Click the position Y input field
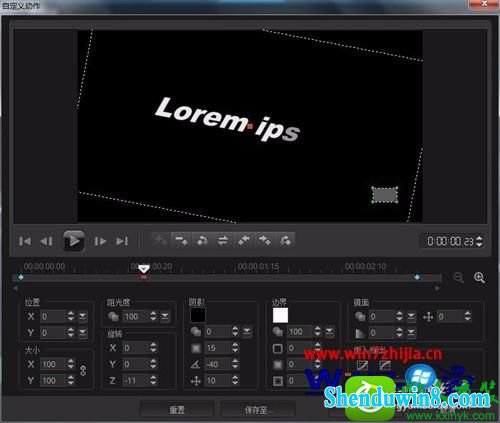Viewport: 500px width, 423px height. [x=53, y=332]
